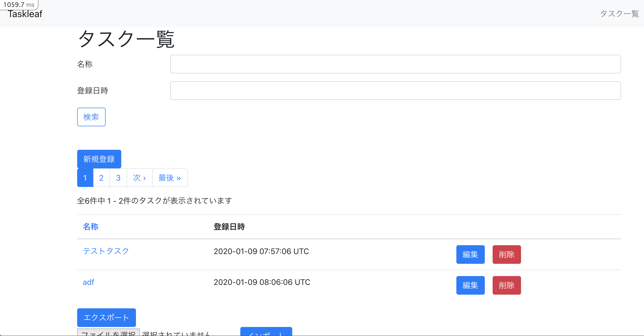Open the adf task link
This screenshot has height=336, width=644.
coord(88,282)
